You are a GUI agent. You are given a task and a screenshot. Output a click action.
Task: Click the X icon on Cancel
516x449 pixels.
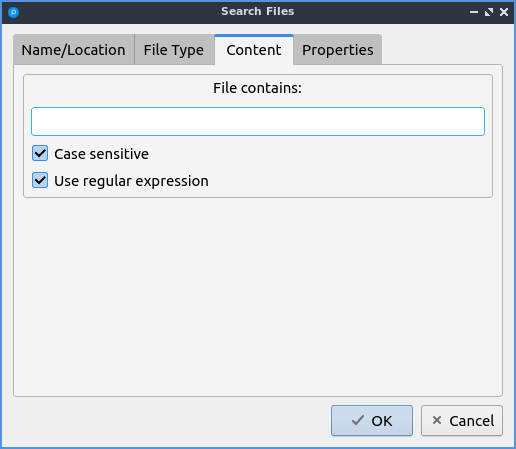click(x=437, y=420)
